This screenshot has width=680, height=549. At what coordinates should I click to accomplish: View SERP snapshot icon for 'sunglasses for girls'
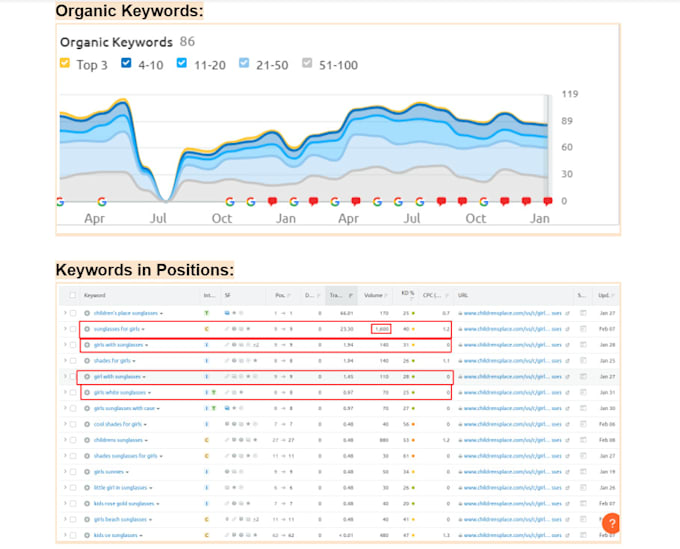coord(583,329)
